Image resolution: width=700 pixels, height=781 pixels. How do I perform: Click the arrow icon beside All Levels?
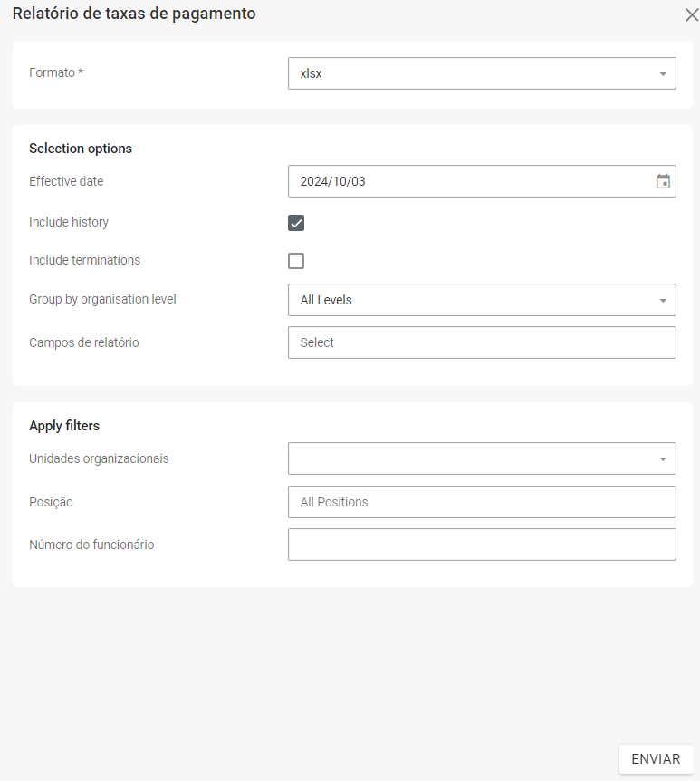pyautogui.click(x=663, y=300)
